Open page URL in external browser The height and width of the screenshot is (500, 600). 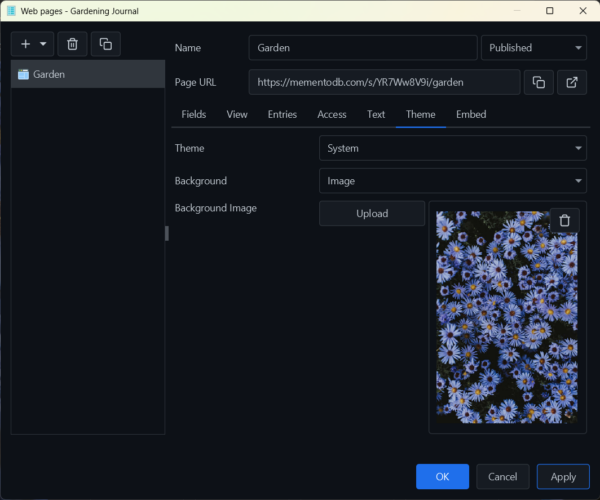pos(571,82)
